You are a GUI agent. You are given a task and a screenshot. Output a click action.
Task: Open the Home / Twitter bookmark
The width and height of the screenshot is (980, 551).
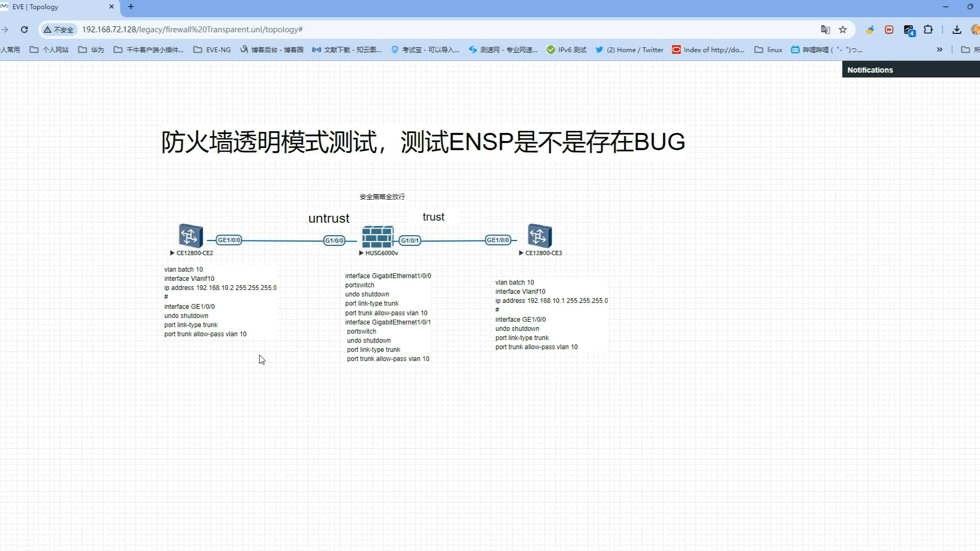(x=629, y=50)
